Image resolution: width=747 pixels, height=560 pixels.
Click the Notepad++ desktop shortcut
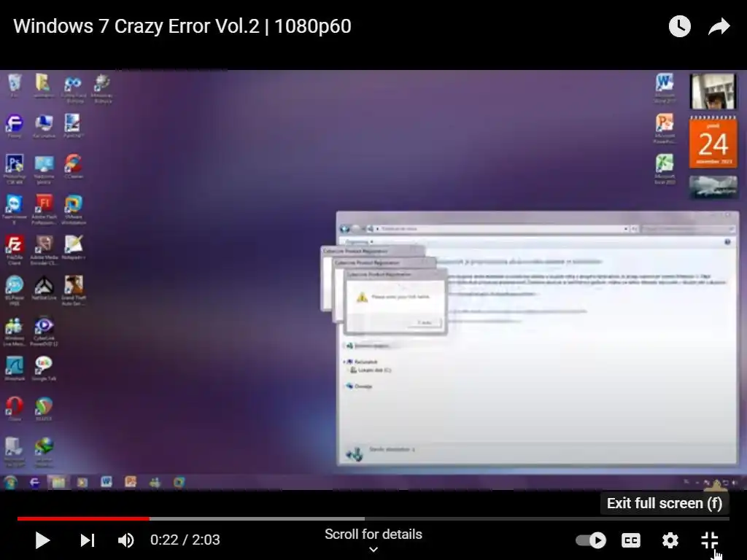click(74, 247)
